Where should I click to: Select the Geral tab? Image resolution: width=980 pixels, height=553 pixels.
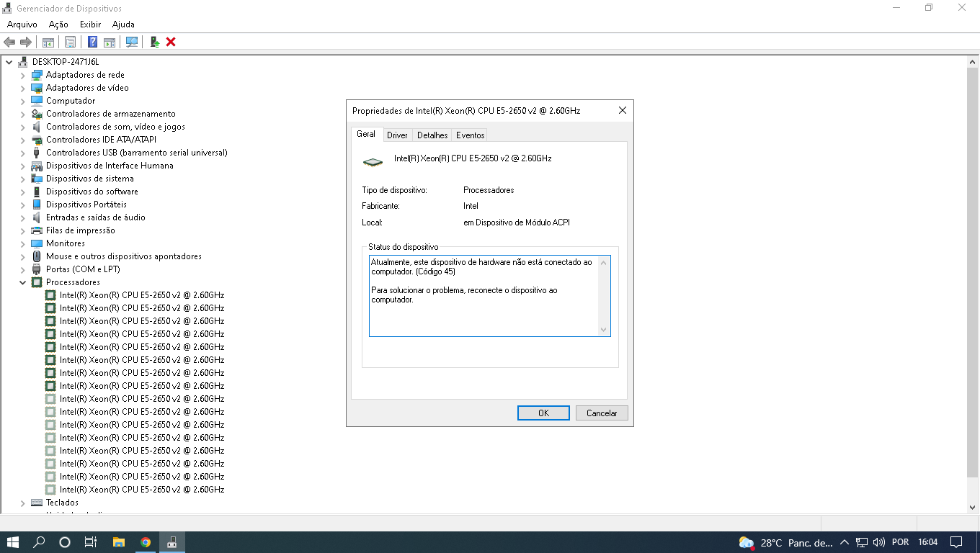point(366,134)
